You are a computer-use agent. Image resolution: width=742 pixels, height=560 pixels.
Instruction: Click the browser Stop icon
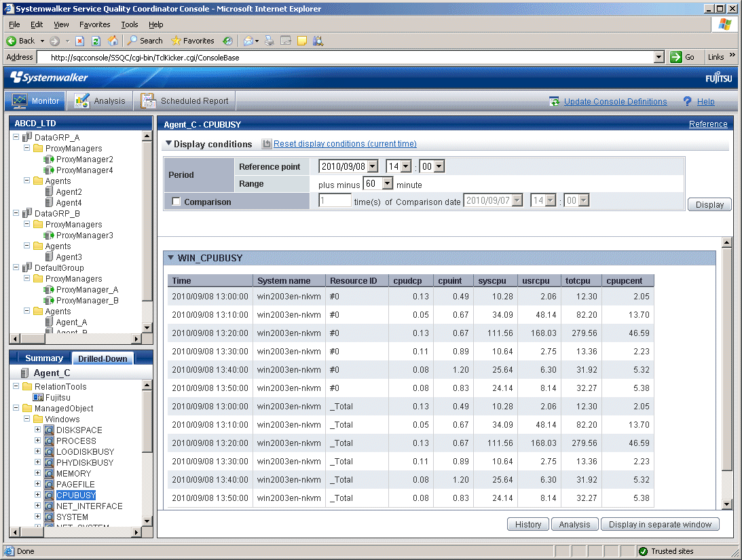[80, 41]
